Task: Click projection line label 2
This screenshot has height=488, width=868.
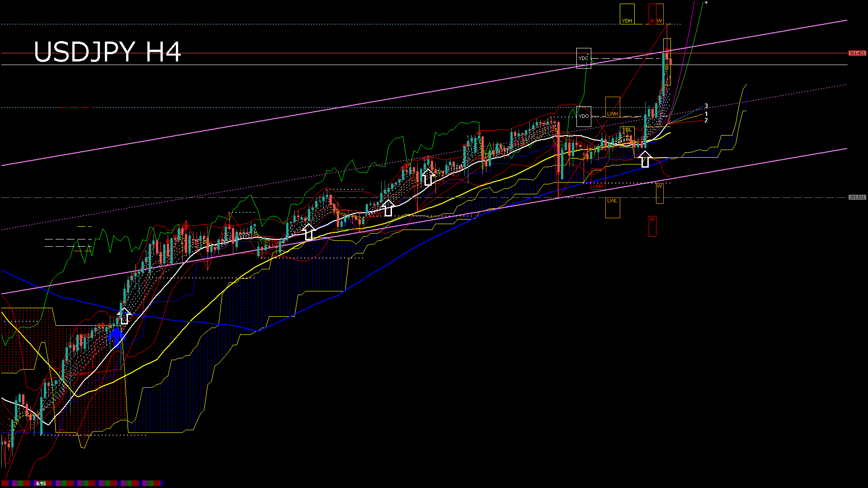Action: 706,121
